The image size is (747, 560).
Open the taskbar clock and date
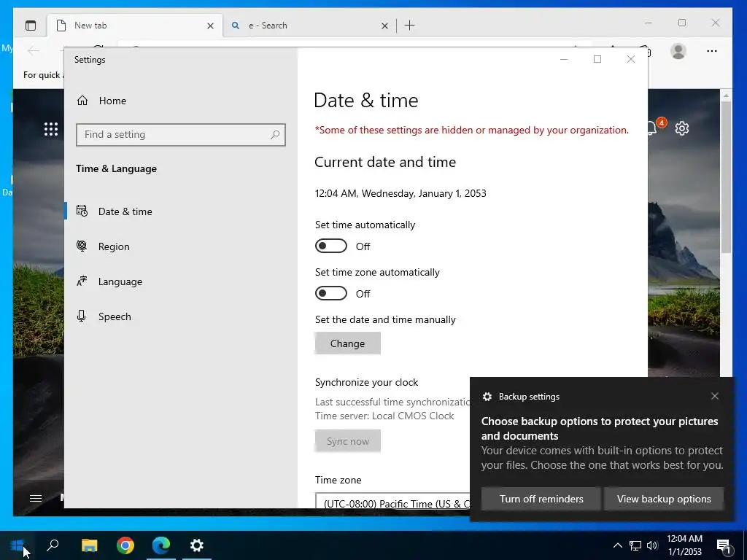[x=684, y=545]
